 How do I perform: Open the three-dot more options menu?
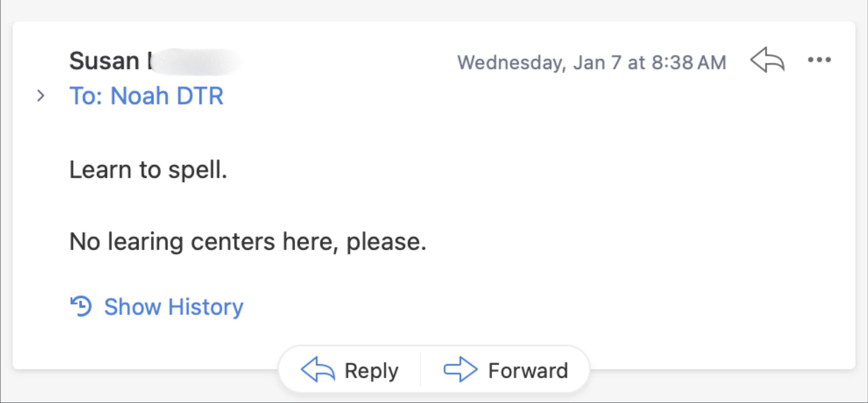pos(819,60)
